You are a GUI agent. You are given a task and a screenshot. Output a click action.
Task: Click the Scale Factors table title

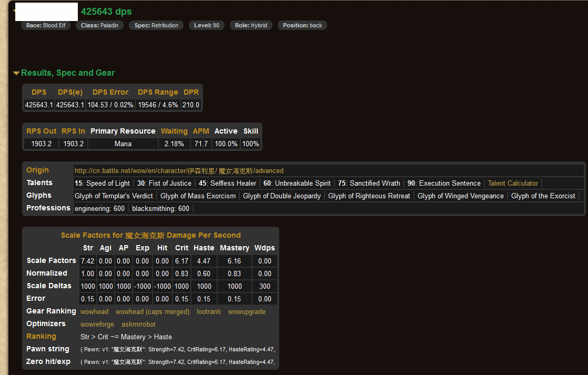click(151, 235)
